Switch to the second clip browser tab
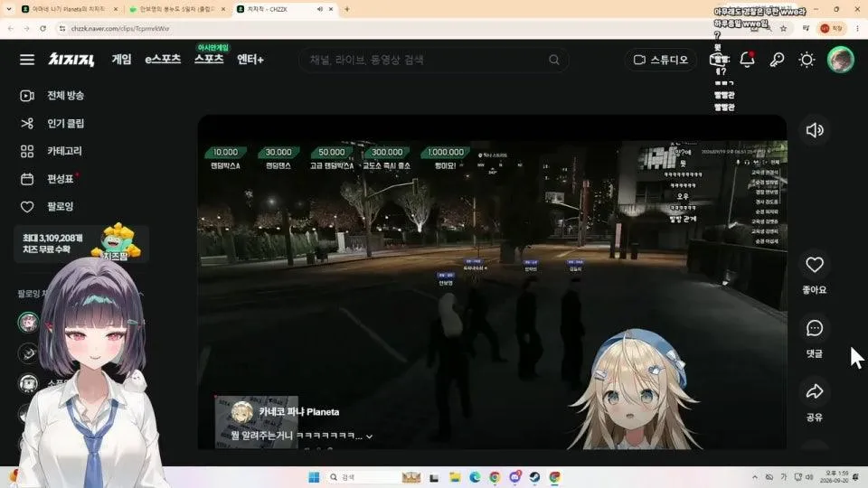 177,9
